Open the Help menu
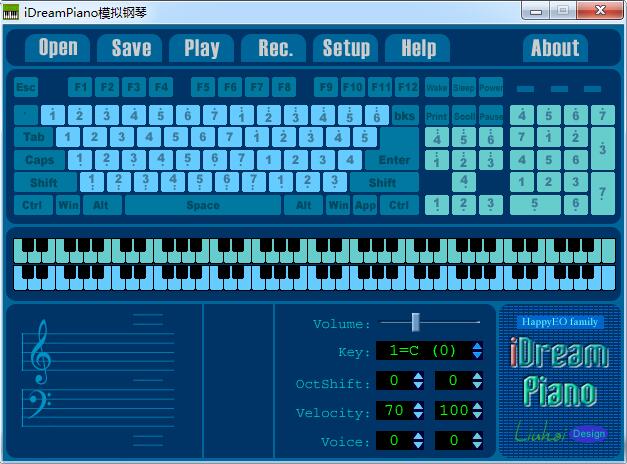627x464 pixels. point(417,48)
